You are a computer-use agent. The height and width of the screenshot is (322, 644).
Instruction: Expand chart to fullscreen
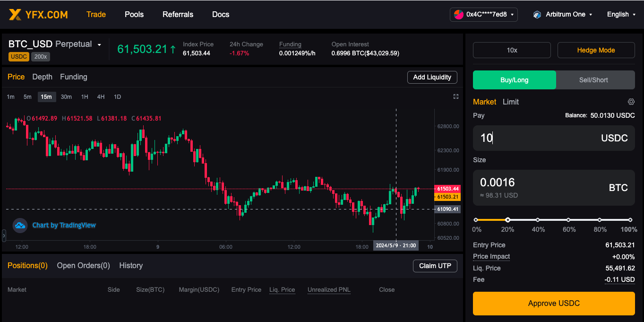click(x=456, y=96)
